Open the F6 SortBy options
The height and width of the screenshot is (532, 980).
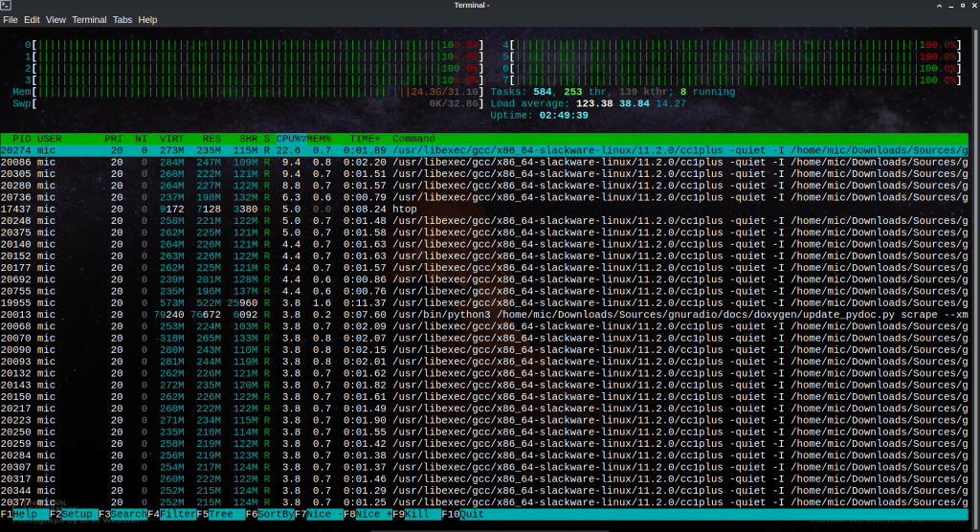tap(276, 514)
